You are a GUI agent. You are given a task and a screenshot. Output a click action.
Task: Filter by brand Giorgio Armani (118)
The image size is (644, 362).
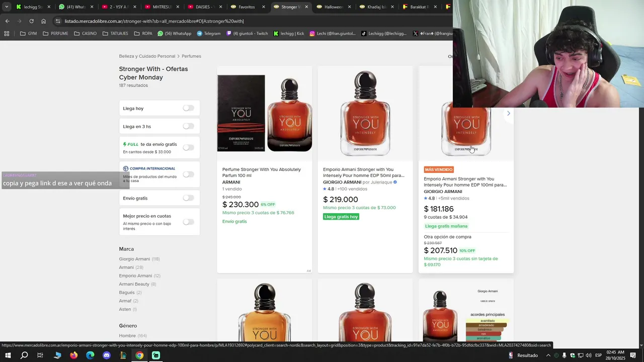coord(139,259)
